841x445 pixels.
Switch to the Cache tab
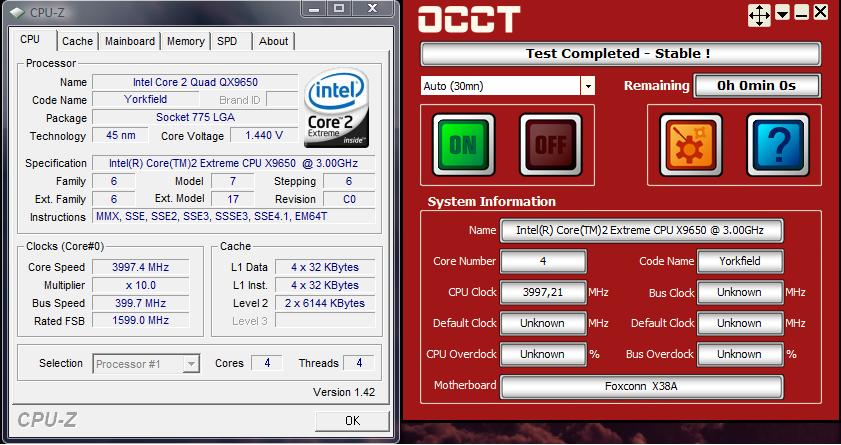pyautogui.click(x=77, y=41)
